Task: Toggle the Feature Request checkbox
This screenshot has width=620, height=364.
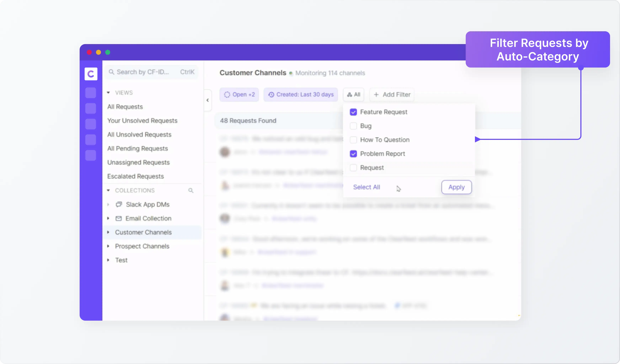Action: tap(353, 112)
